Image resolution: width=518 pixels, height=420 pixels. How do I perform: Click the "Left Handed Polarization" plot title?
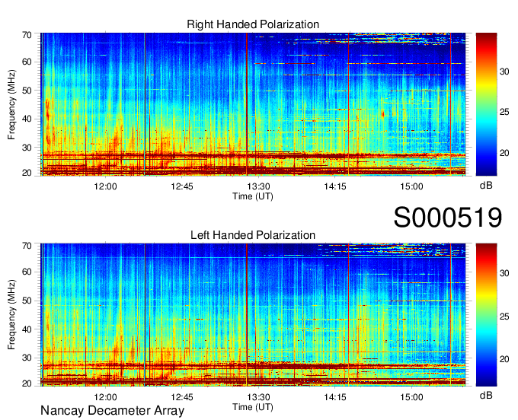pyautogui.click(x=253, y=235)
